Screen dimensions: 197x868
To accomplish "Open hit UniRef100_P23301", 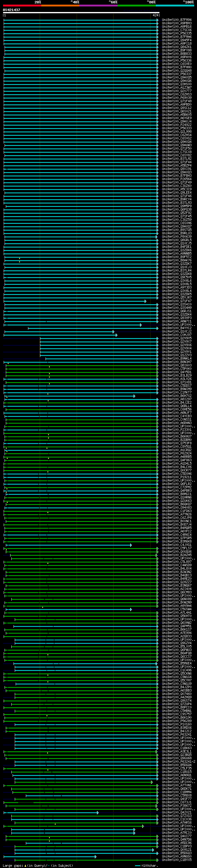I will coord(177,430).
